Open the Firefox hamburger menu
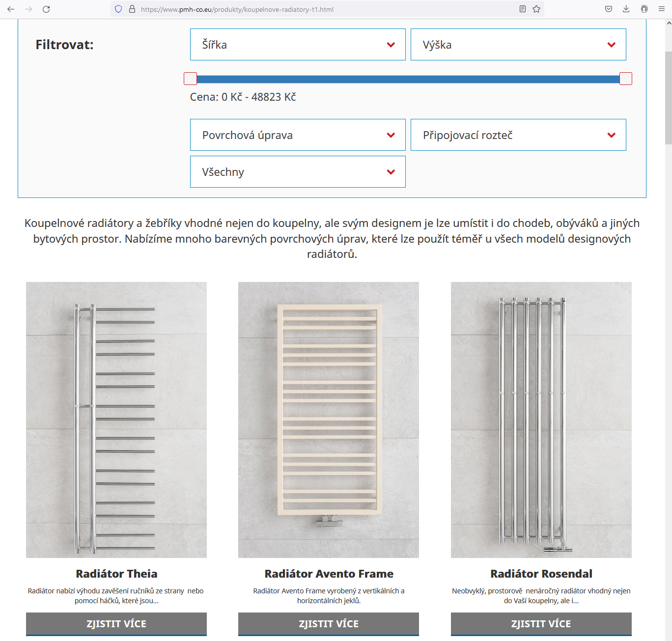Screen dimensions: 672x641 [661, 9]
